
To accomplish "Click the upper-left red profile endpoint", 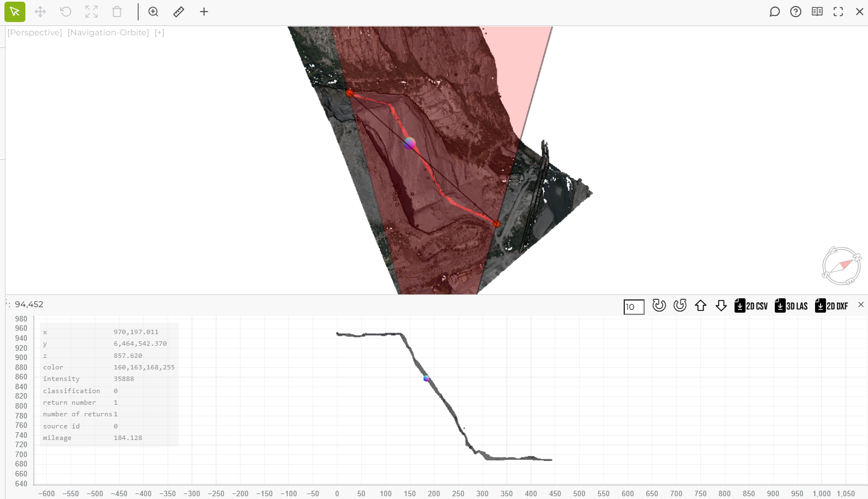I will 350,93.
